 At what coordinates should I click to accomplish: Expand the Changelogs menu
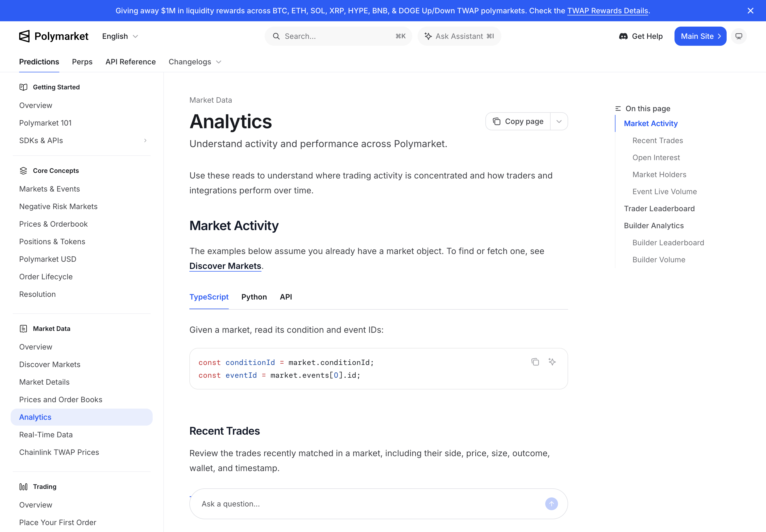tap(195, 62)
